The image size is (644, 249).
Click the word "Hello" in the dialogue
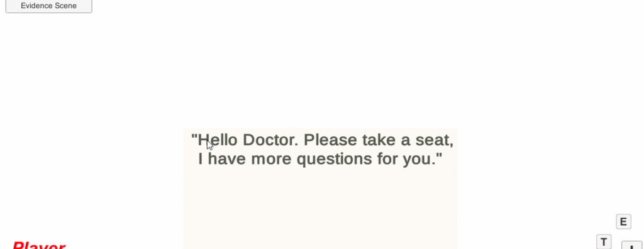(x=217, y=140)
